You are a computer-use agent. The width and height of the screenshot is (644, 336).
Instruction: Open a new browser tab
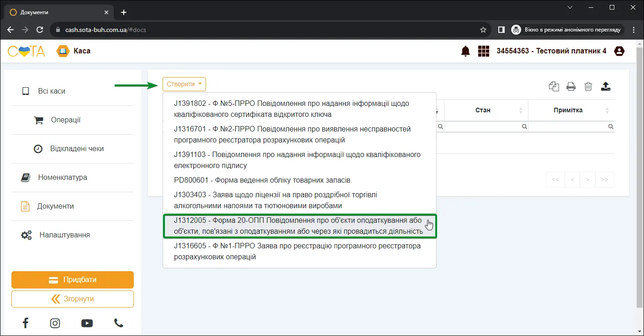(x=123, y=12)
